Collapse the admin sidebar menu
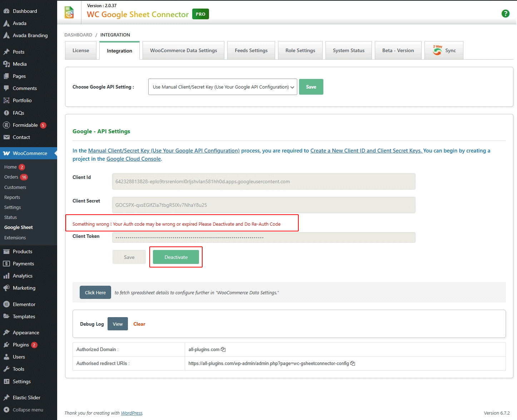The width and height of the screenshot is (517, 420). (28, 410)
